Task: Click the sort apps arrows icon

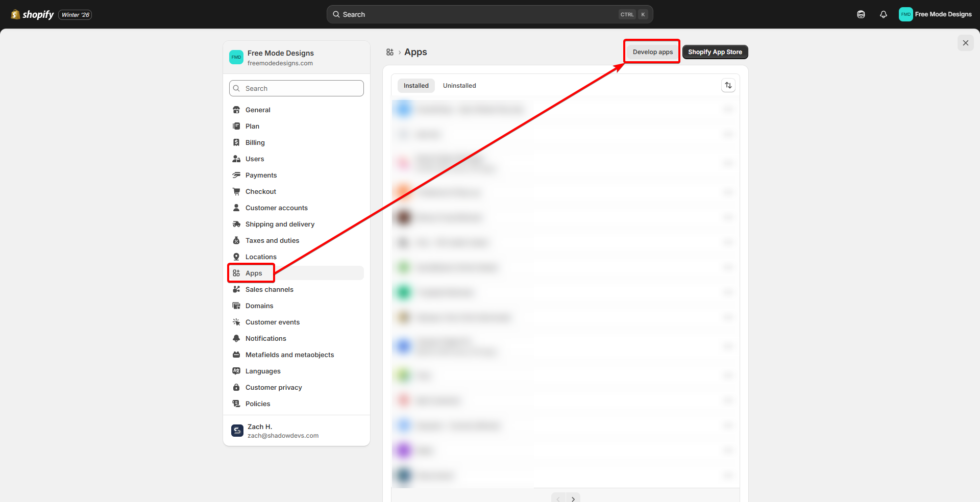Action: pyautogui.click(x=728, y=86)
